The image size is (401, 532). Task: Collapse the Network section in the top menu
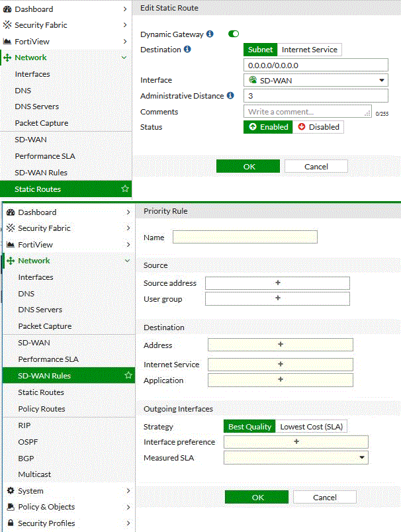[124, 58]
